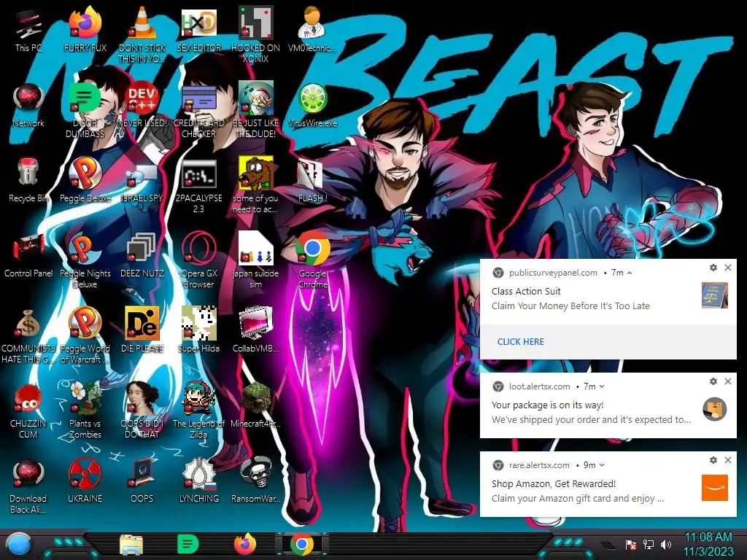Collapse the publicsurveypanel.com notification chevron
747x560 pixels.
tap(630, 273)
